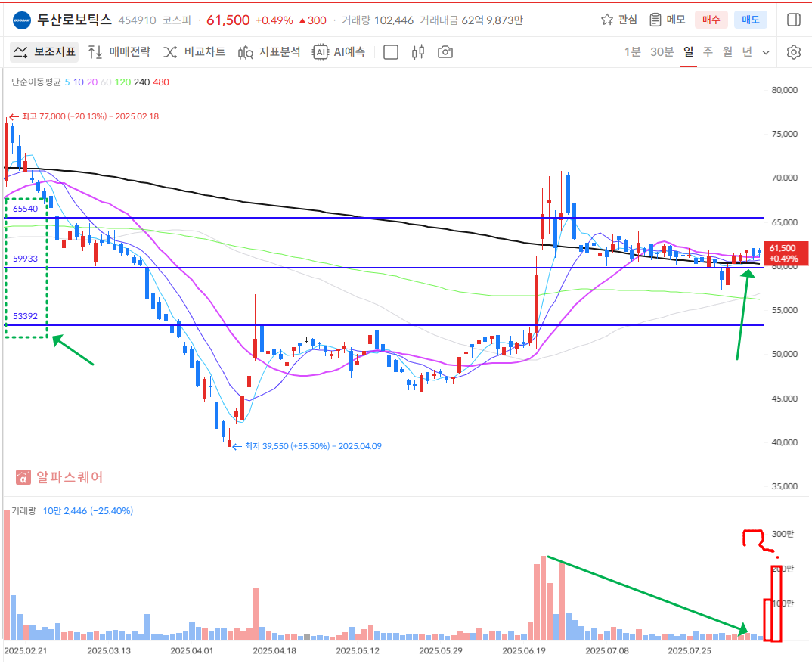Open 보조지표 auxiliary indicators panel
The height and width of the screenshot is (667, 812).
[x=45, y=51]
